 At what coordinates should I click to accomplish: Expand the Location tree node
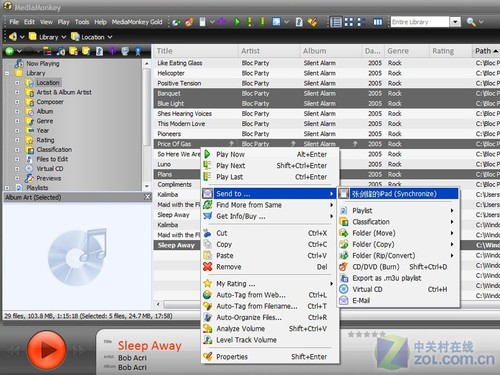pyautogui.click(x=17, y=83)
